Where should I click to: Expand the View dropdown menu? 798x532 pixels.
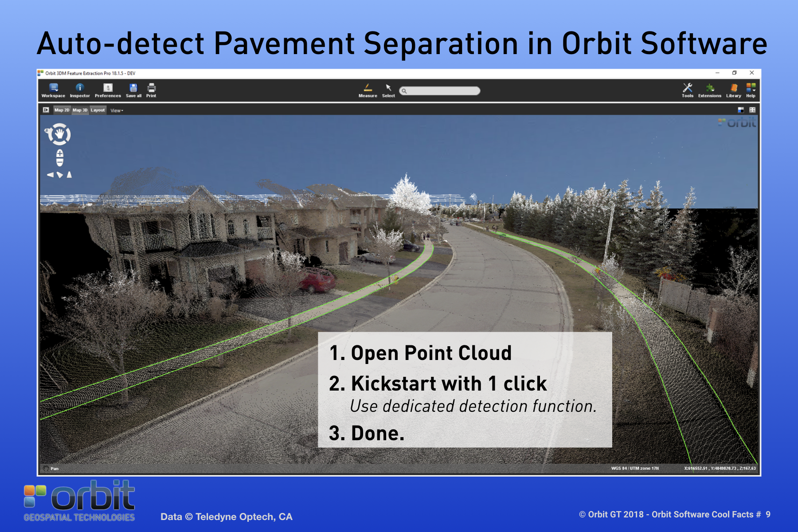click(117, 110)
